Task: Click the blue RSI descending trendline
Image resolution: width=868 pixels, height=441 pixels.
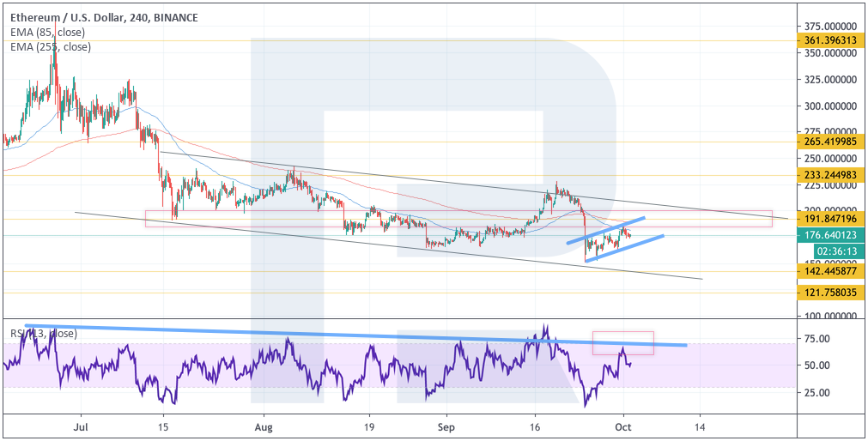Action: coord(343,335)
